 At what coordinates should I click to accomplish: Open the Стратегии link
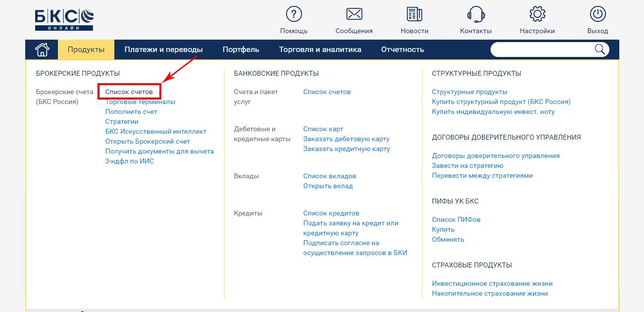point(122,121)
